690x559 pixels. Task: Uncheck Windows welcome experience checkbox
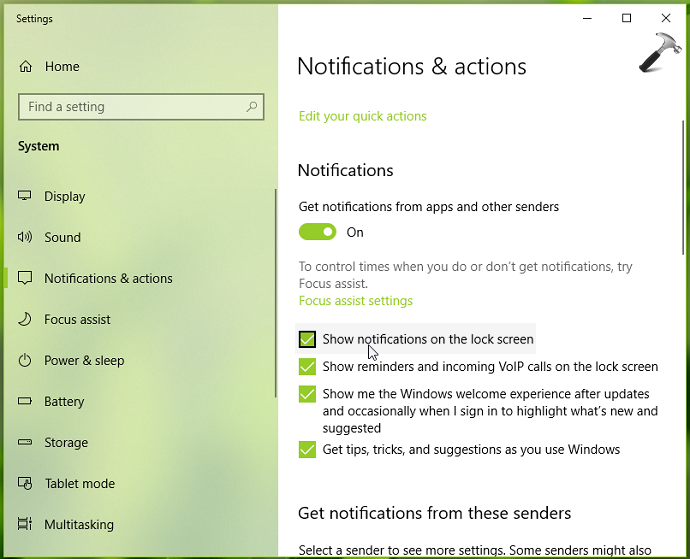click(x=307, y=394)
